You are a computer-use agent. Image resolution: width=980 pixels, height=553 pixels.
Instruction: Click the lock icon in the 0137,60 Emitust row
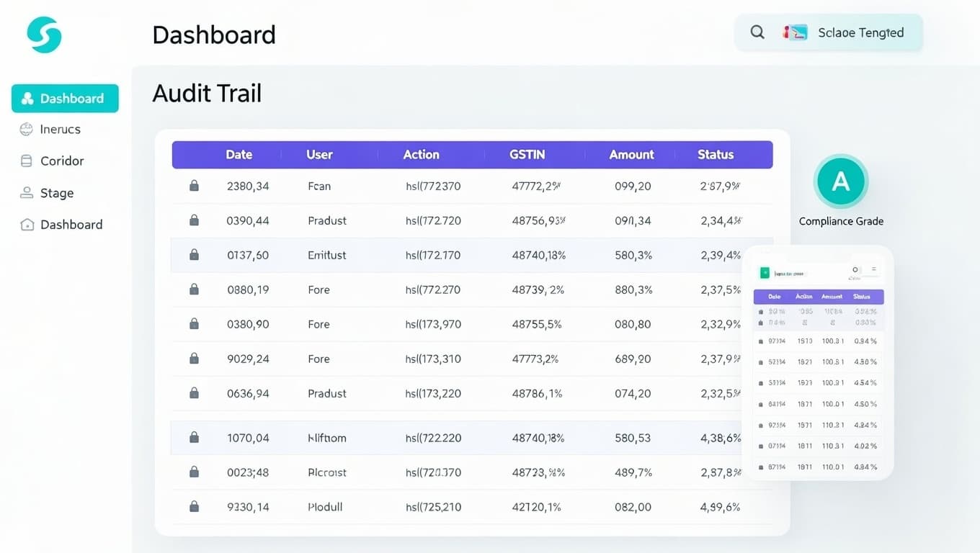pos(194,255)
